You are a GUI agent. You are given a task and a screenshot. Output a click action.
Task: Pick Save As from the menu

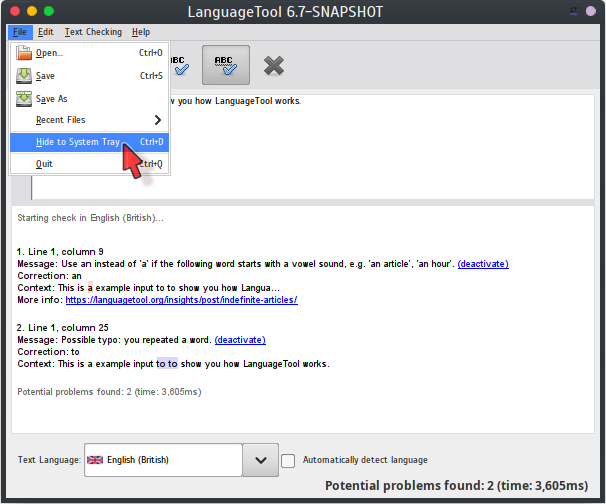[x=90, y=99]
